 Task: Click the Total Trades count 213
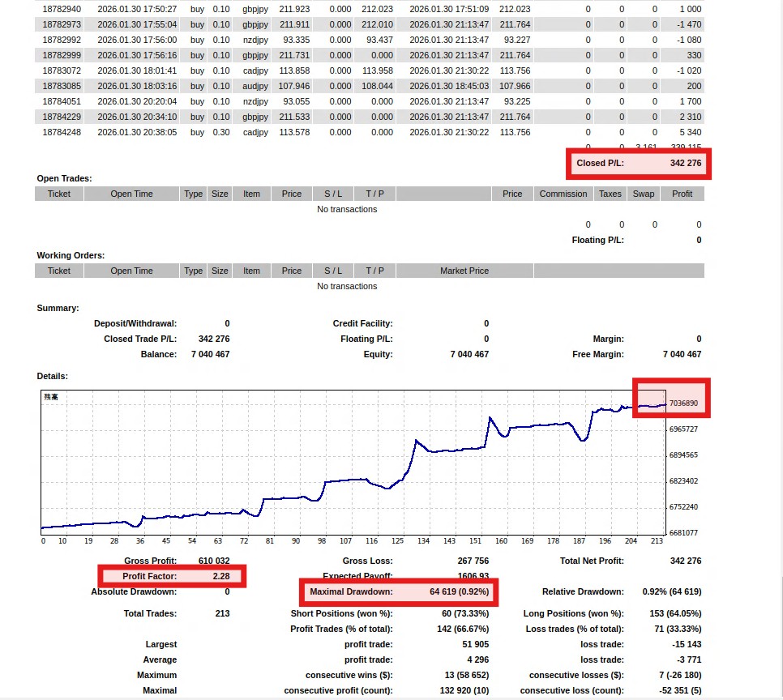pos(222,614)
